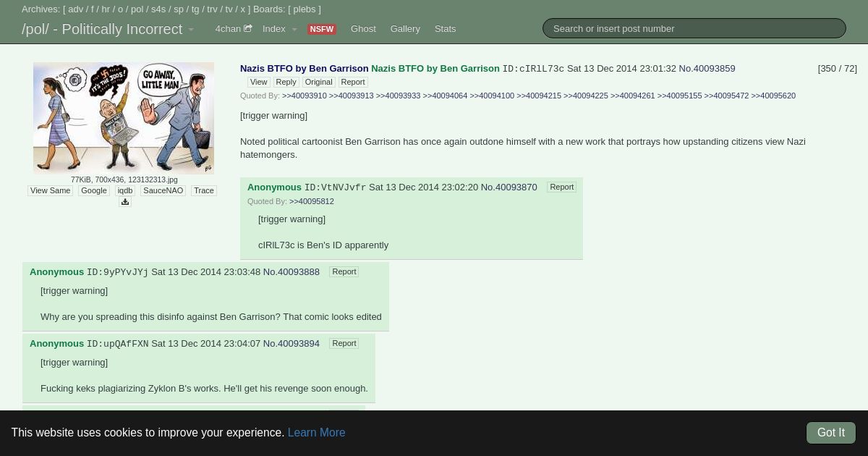
Task: Search image on Google button
Action: [x=94, y=190]
